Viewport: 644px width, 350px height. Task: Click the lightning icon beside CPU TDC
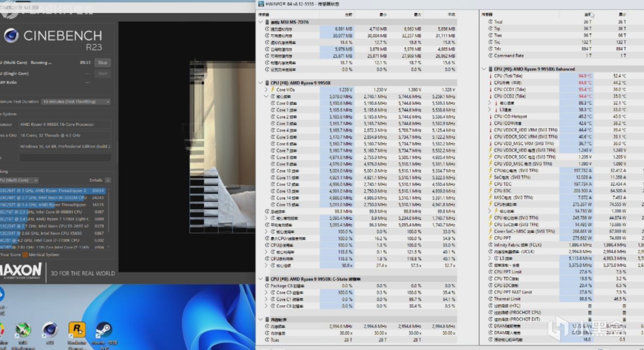(x=490, y=184)
